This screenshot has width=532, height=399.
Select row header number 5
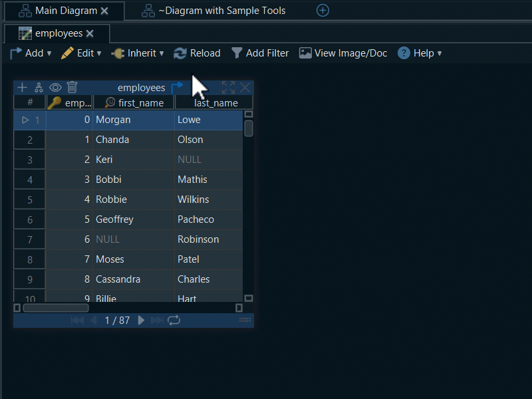(x=30, y=200)
